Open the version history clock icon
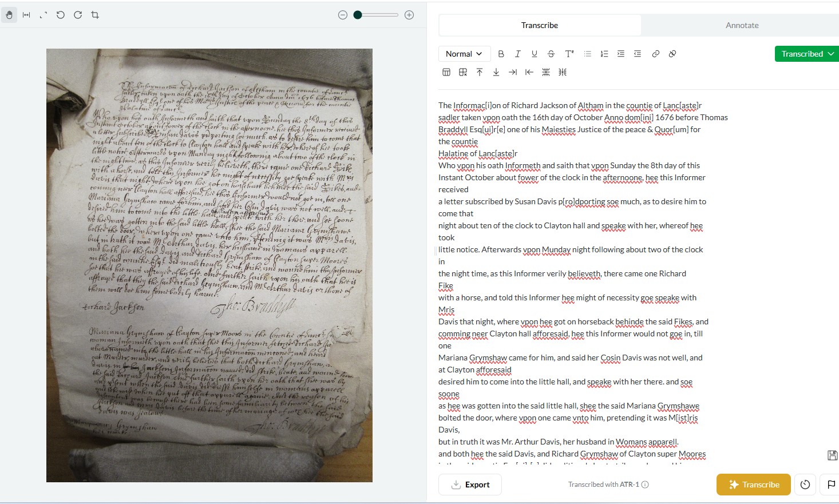Image resolution: width=839 pixels, height=504 pixels. click(805, 485)
